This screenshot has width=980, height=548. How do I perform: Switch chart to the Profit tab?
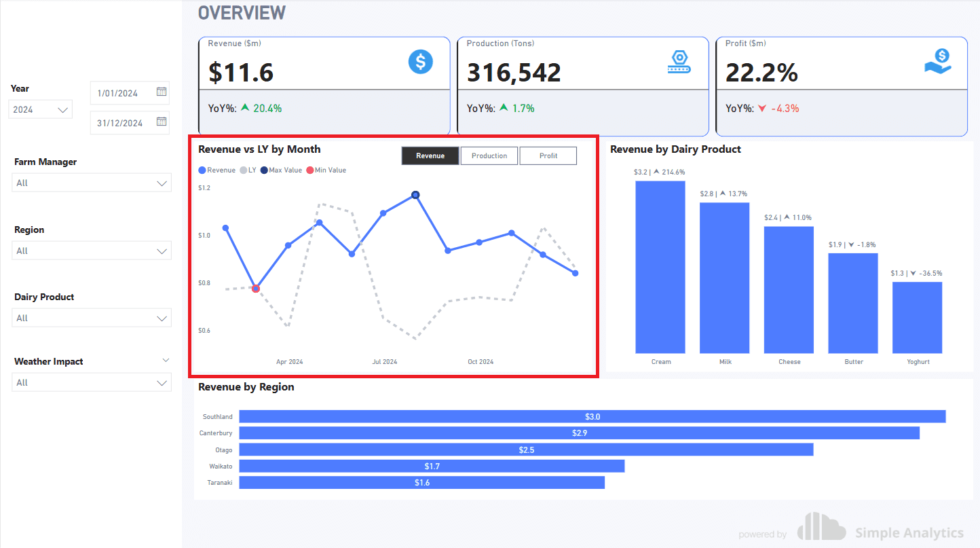[x=548, y=156]
